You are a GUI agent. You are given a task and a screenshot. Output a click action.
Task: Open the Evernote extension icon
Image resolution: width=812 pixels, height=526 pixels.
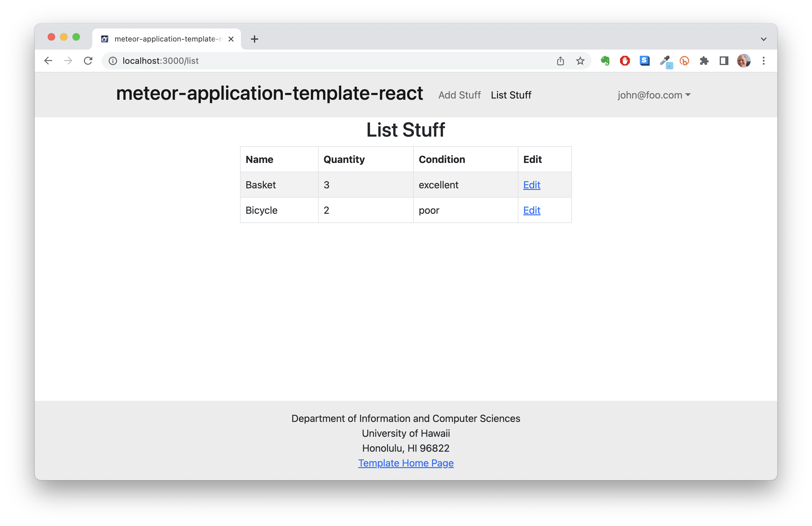(605, 61)
